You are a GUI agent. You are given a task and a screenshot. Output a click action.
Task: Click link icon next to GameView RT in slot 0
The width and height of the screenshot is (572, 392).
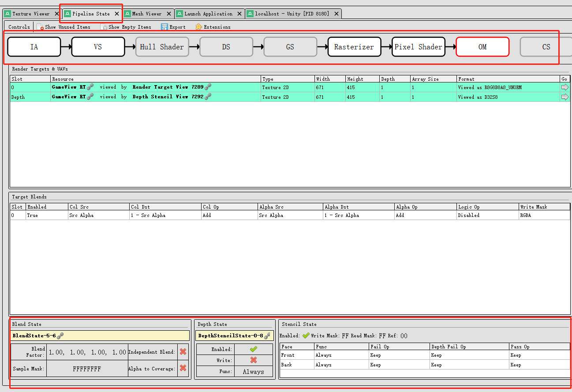[x=90, y=87]
